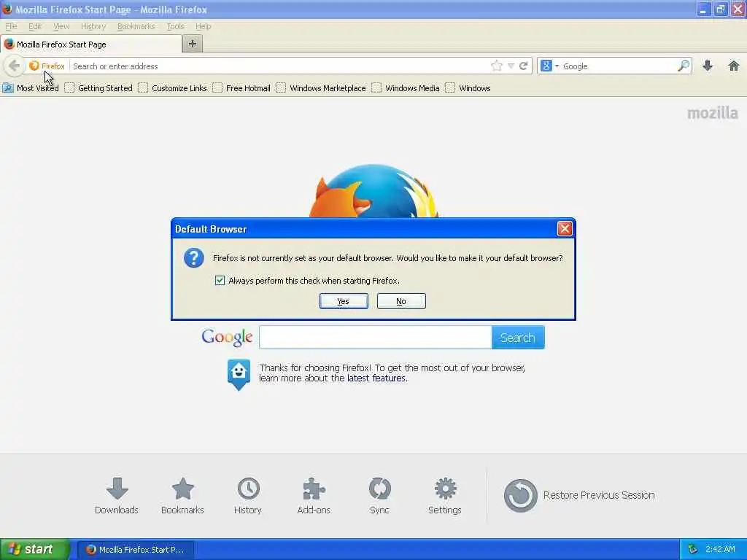This screenshot has width=747, height=560.
Task: Open the Help menu
Action: [204, 26]
